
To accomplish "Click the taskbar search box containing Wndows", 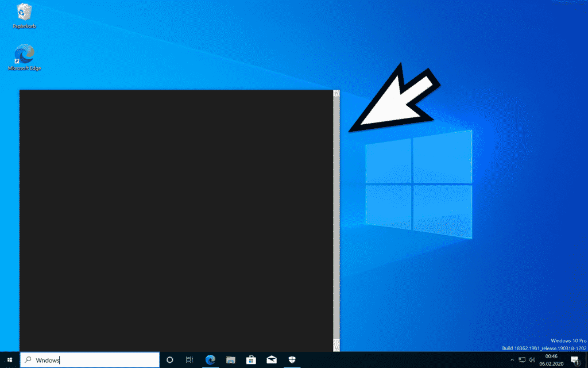I will pos(90,360).
